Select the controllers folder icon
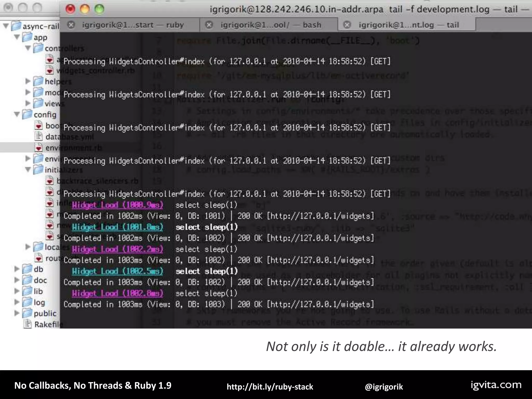Viewport: 532px width, 399px height. pos(38,48)
